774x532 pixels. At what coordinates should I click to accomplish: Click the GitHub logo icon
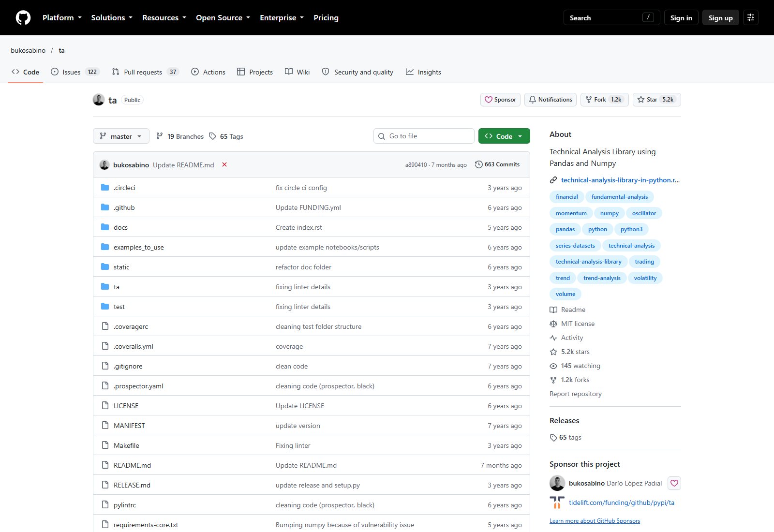tap(23, 18)
